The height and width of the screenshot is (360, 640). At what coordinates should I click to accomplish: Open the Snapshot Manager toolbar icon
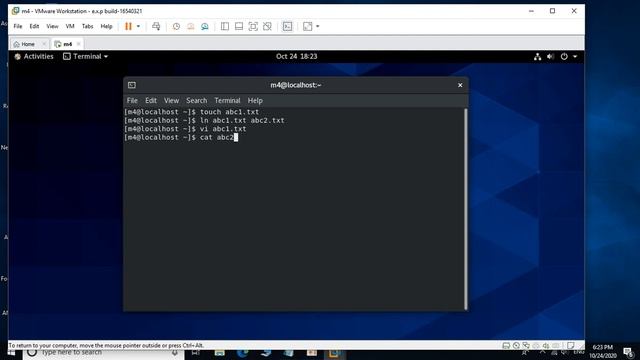(x=204, y=26)
